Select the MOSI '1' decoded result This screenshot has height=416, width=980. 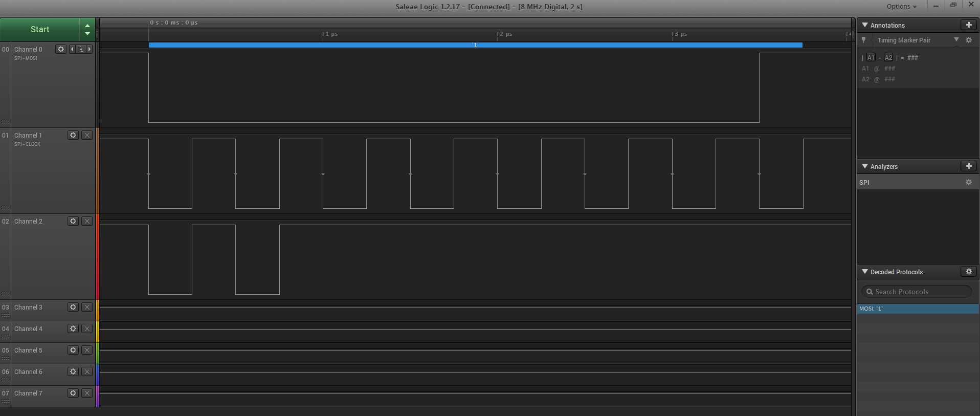pyautogui.click(x=918, y=309)
